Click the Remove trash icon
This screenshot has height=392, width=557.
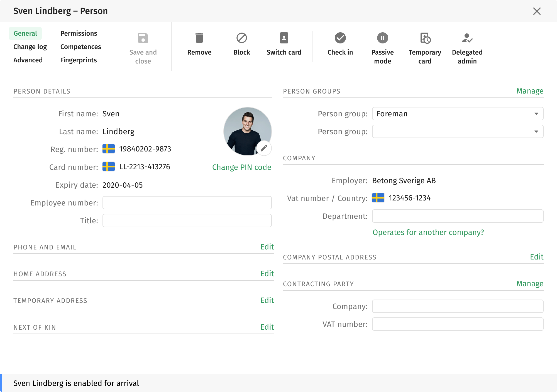pyautogui.click(x=199, y=38)
